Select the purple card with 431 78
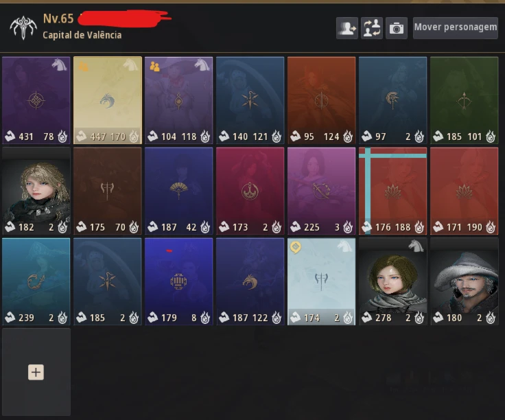This screenshot has width=505, height=420. pyautogui.click(x=36, y=100)
